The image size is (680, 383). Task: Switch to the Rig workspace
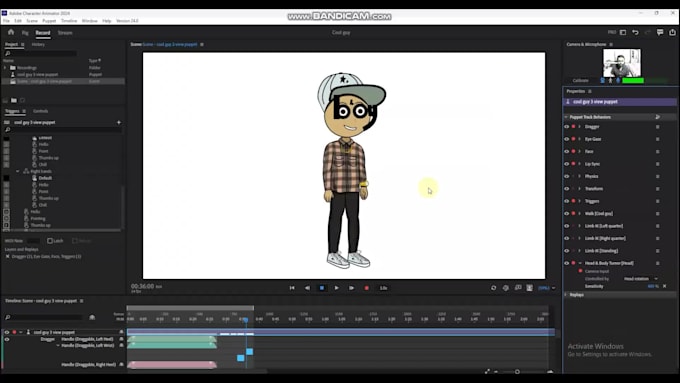point(25,33)
